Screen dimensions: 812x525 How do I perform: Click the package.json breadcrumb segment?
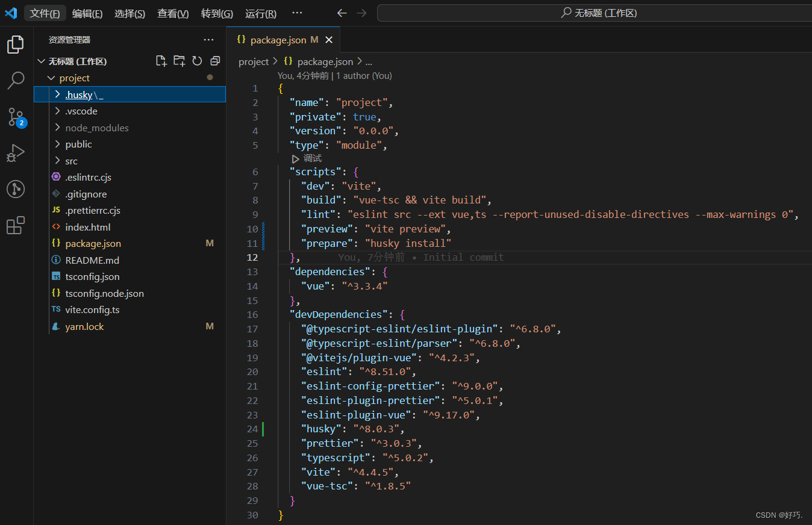[x=319, y=61]
